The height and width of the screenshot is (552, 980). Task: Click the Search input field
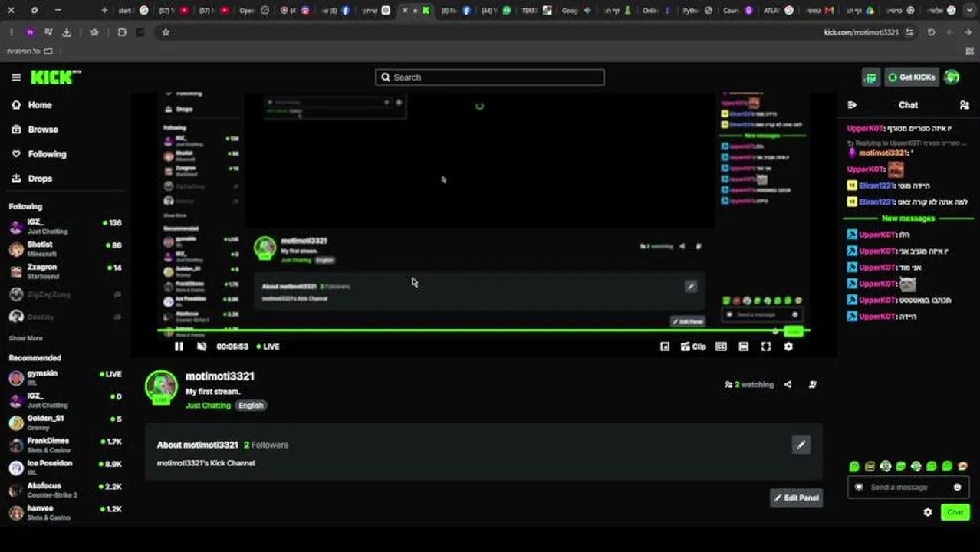point(489,77)
